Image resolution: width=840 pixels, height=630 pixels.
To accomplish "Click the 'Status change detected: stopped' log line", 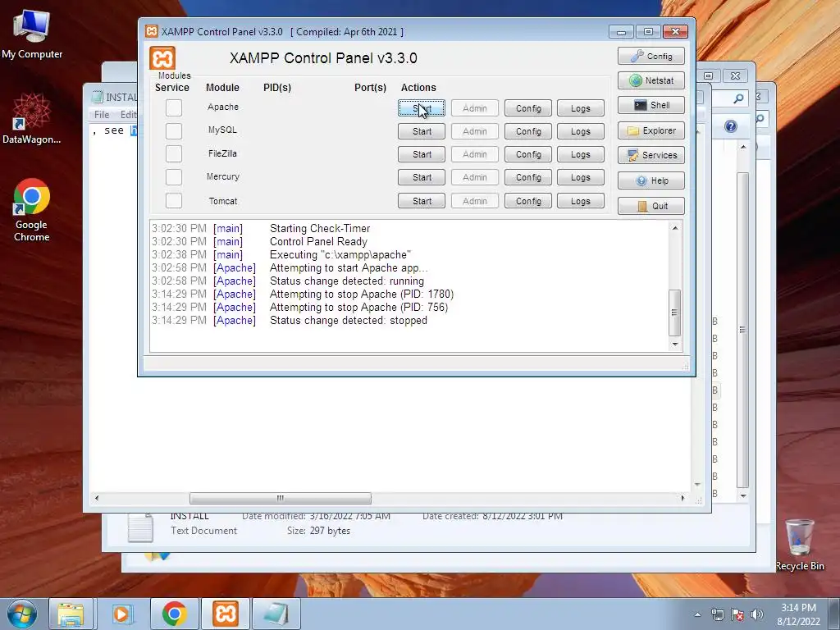I will pos(348,321).
